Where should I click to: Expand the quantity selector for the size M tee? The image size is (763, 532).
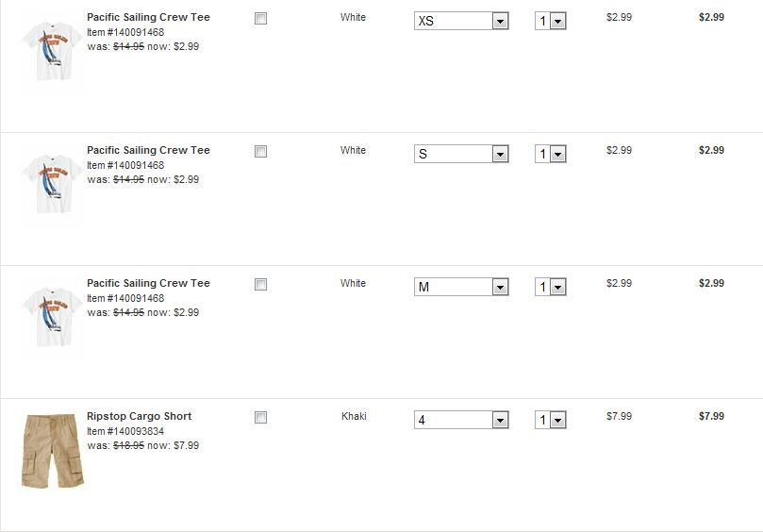pos(551,287)
